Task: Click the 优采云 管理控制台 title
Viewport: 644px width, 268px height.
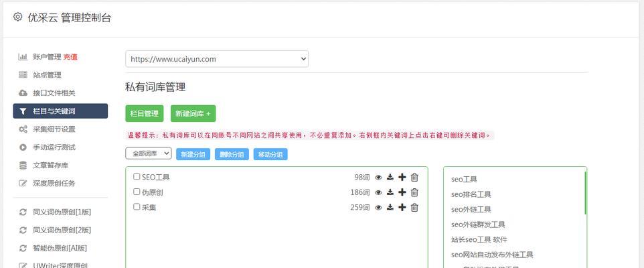Action: pos(70,17)
